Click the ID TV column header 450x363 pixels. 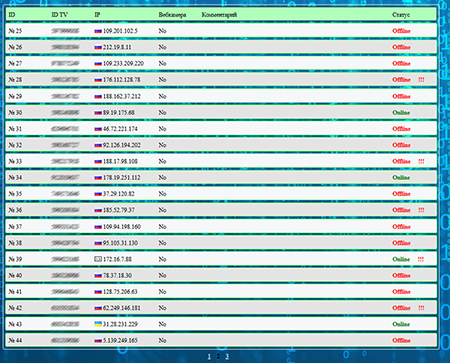click(59, 15)
